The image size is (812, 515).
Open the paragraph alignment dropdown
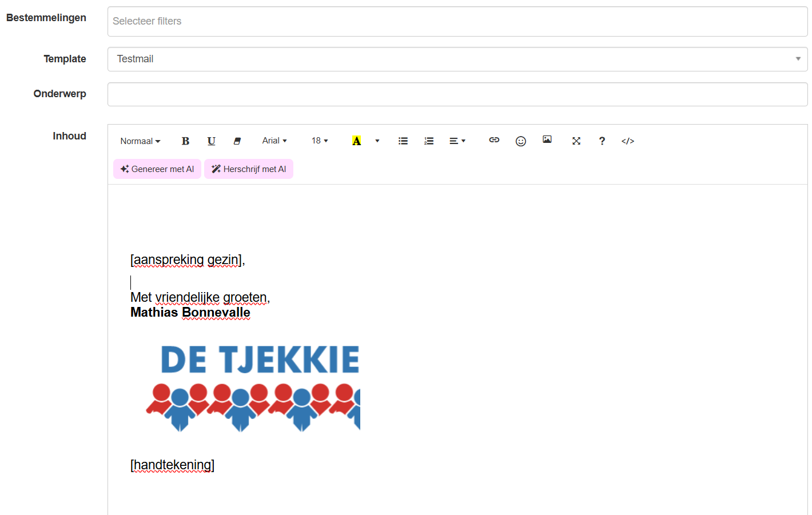[457, 141]
